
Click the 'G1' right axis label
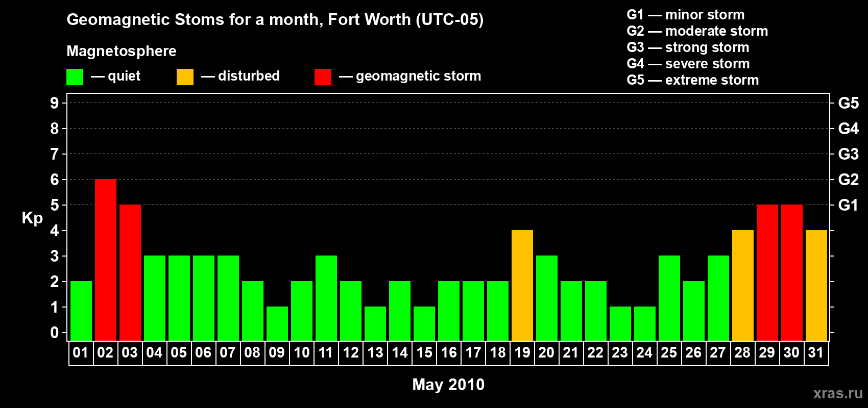pyautogui.click(x=848, y=205)
